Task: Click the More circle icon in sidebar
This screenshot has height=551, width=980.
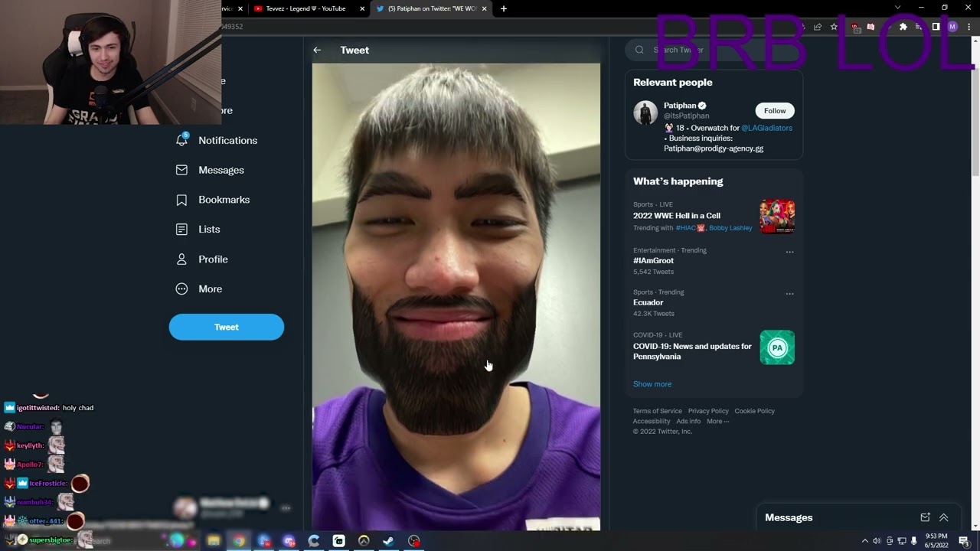Action: click(181, 289)
